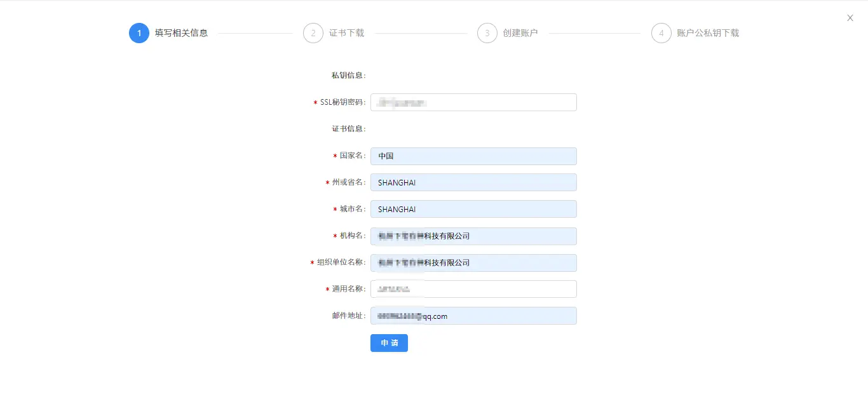Select step 1 circle 填写相关信息

point(139,33)
